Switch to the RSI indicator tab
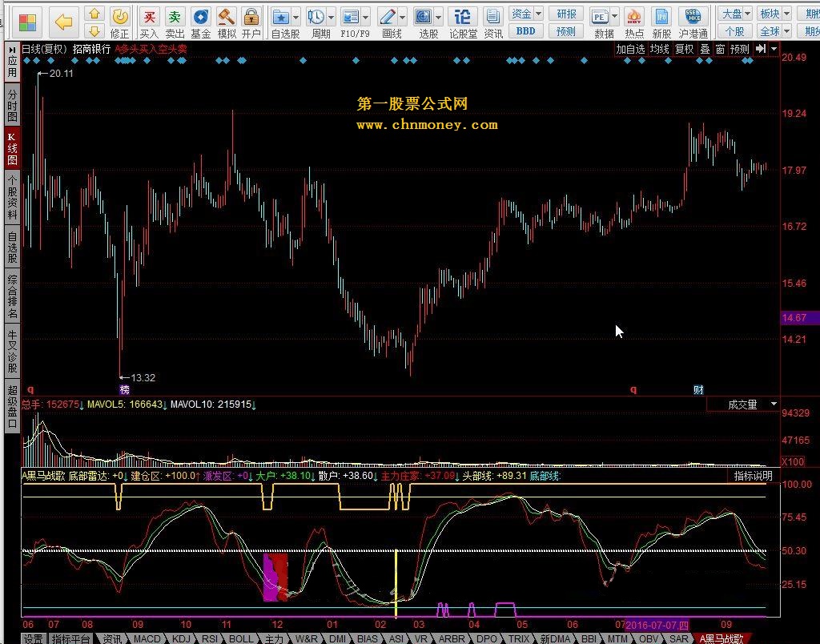 coord(210,638)
